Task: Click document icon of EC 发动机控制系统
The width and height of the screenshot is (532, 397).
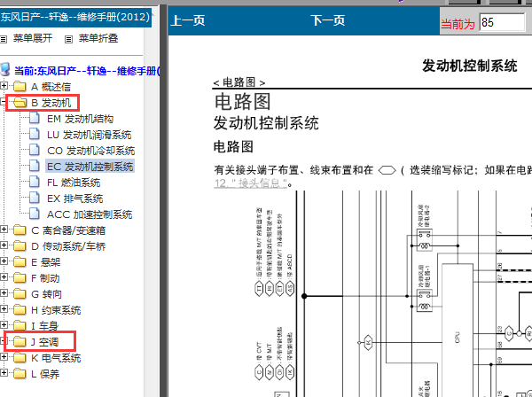Action: pos(35,166)
